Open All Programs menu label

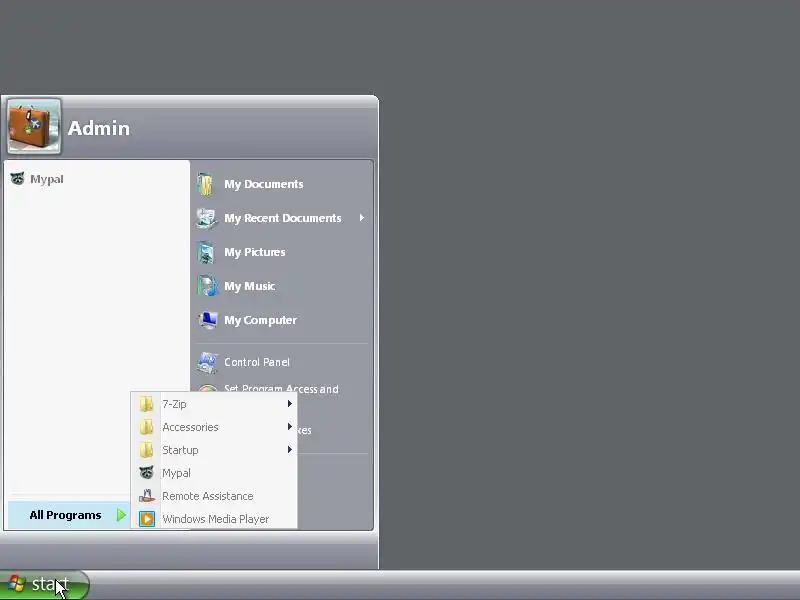pyautogui.click(x=65, y=515)
